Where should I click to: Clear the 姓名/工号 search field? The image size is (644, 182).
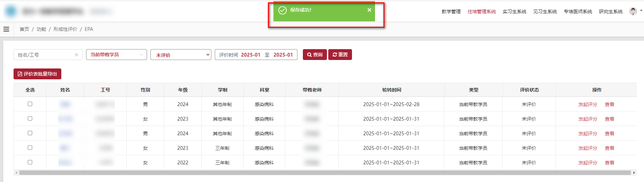[76, 55]
